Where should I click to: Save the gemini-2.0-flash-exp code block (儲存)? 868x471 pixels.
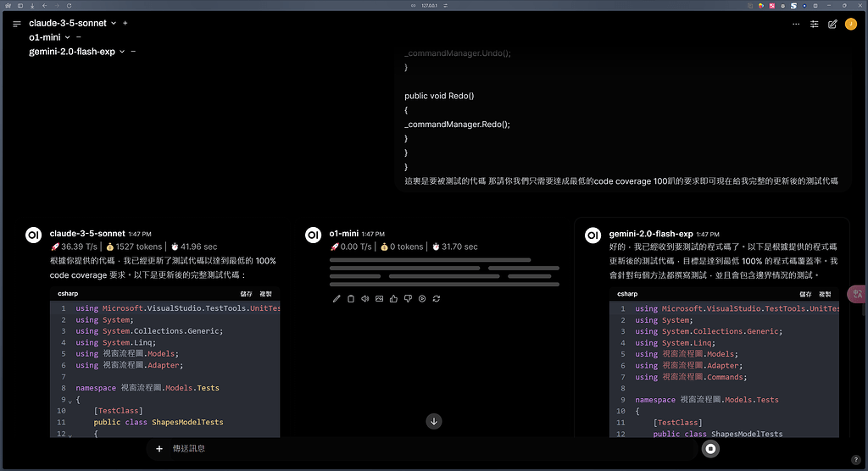[x=805, y=295]
